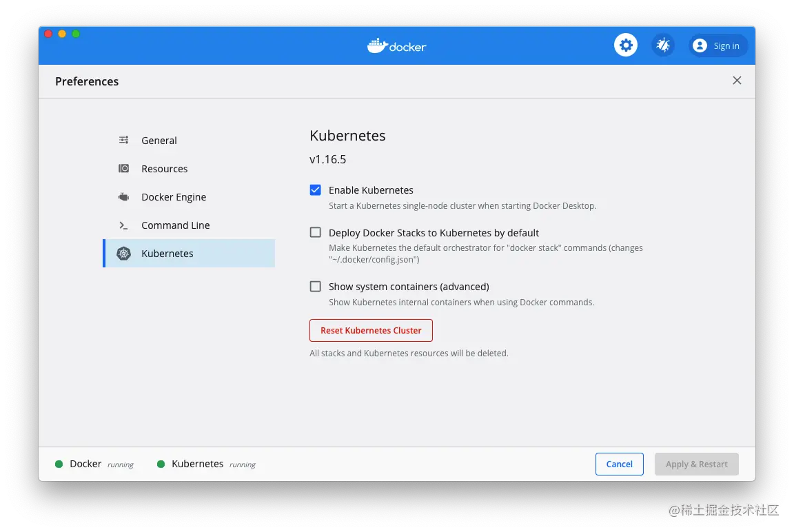Click the macOS red close window button
794x532 pixels.
(49, 34)
